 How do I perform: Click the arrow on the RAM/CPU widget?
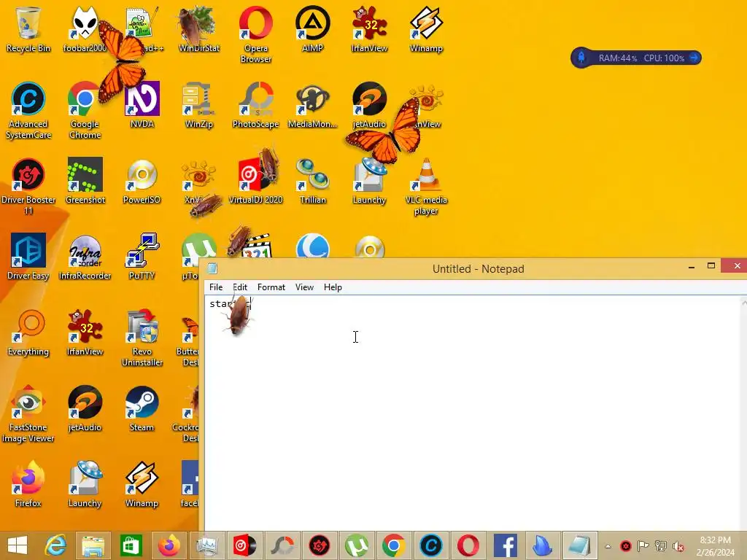click(x=694, y=58)
